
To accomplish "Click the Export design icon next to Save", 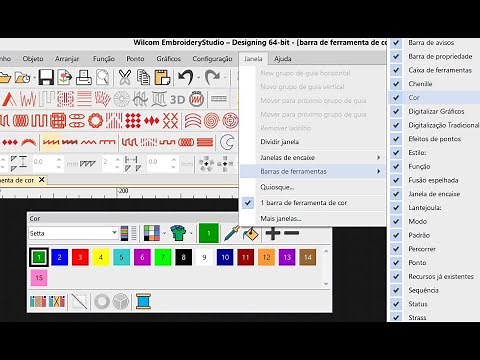I will coord(65,77).
